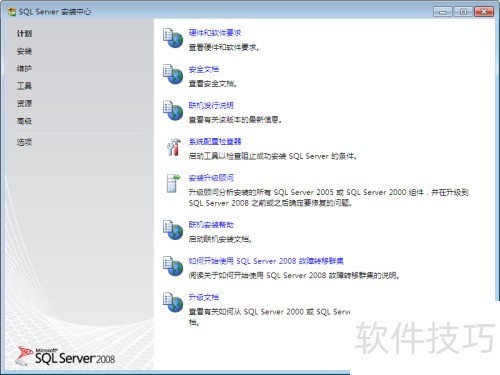Maximize the SQL Server 安装中心 window
This screenshot has width=500, height=375.
463,12
